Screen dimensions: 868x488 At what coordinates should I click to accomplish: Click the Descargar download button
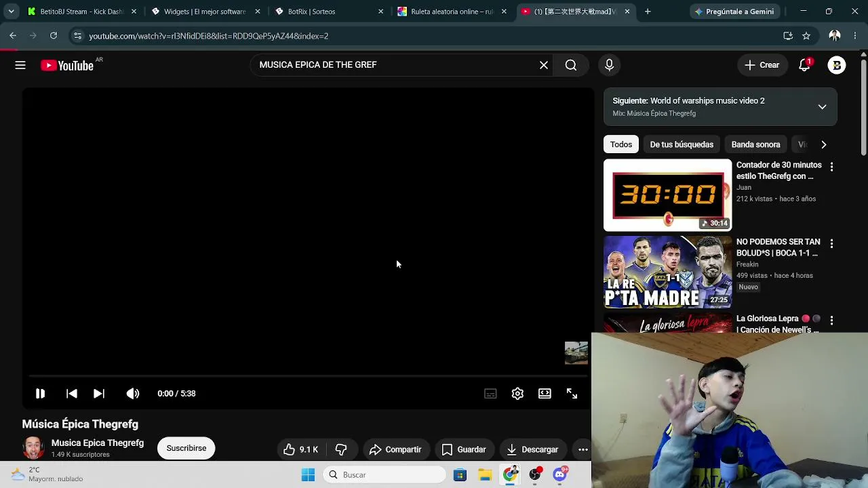tap(532, 449)
